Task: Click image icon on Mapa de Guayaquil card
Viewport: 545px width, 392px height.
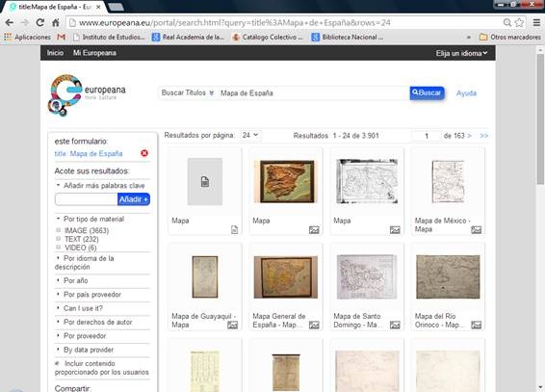Action: tap(232, 325)
